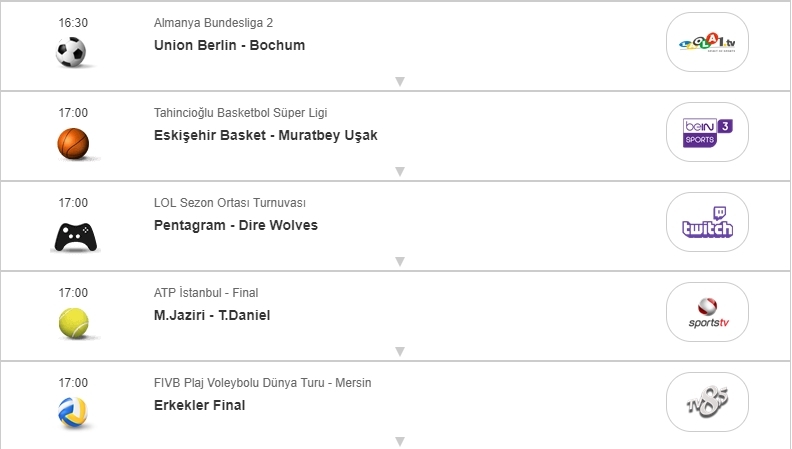Click the volleyball icon

[73, 412]
